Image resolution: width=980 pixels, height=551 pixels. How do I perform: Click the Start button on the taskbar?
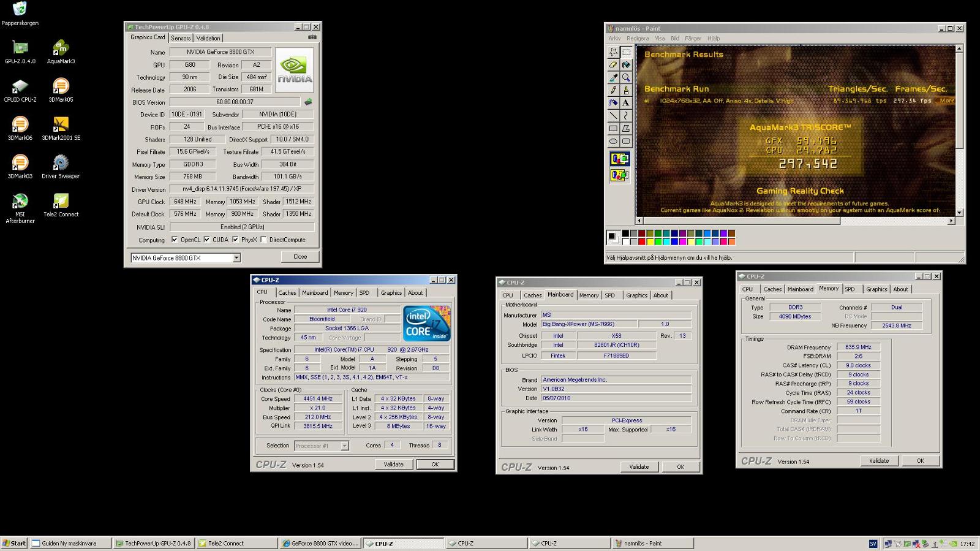[x=14, y=543]
